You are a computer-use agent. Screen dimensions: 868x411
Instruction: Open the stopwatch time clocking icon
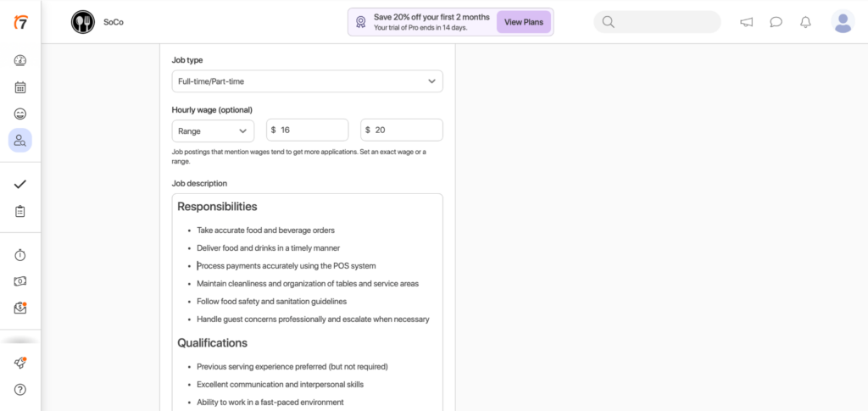[20, 255]
